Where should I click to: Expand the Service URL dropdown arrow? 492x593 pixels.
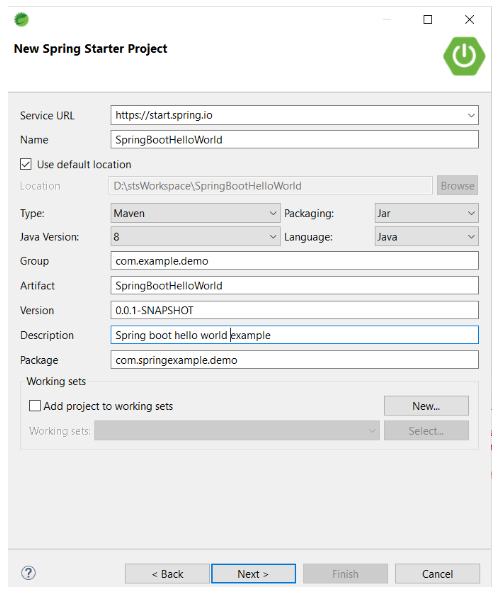pyautogui.click(x=471, y=115)
